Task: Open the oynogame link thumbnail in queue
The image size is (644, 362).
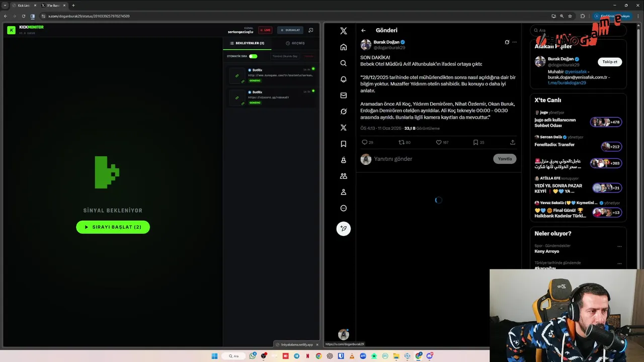Action: pyautogui.click(x=237, y=76)
